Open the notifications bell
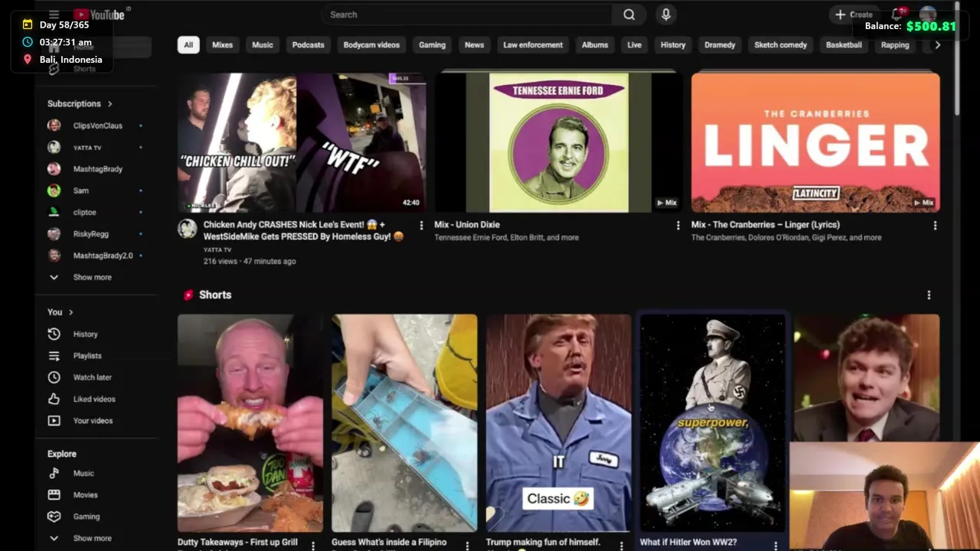The height and width of the screenshot is (551, 980). 897,15
